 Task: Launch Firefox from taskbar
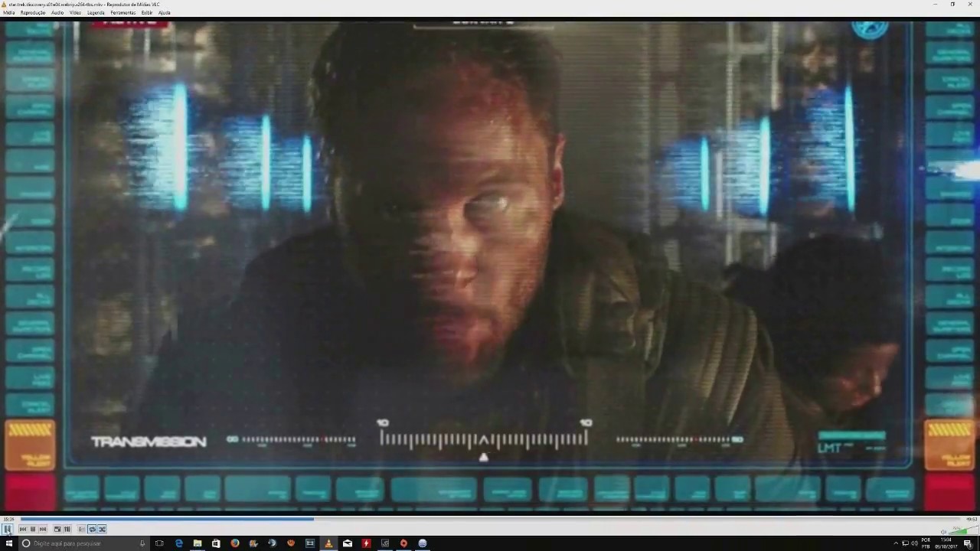[235, 543]
